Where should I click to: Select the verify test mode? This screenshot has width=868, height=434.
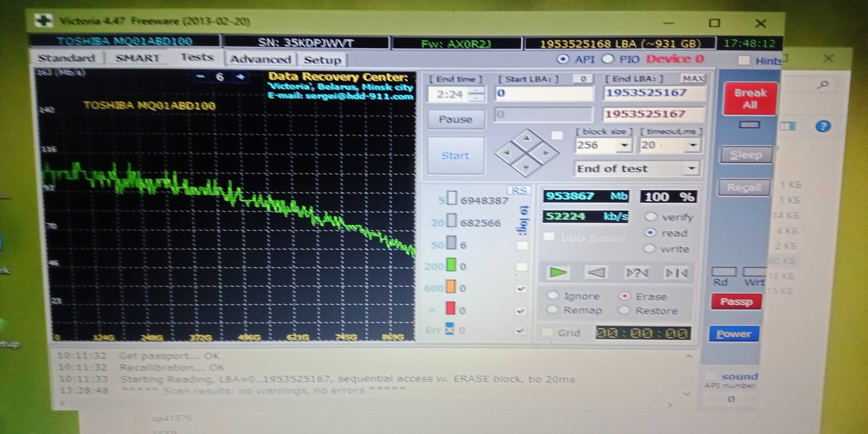651,217
